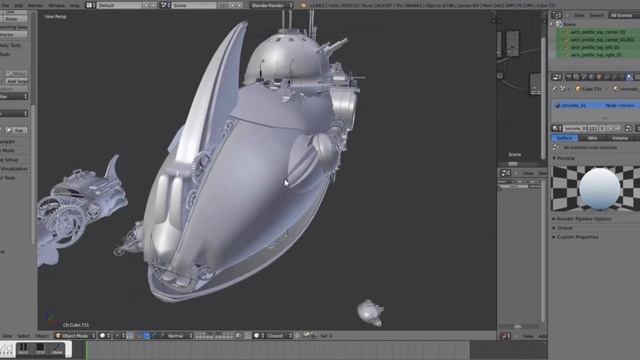Open the Object Mode selector
The height and width of the screenshot is (360, 640).
[76, 336]
